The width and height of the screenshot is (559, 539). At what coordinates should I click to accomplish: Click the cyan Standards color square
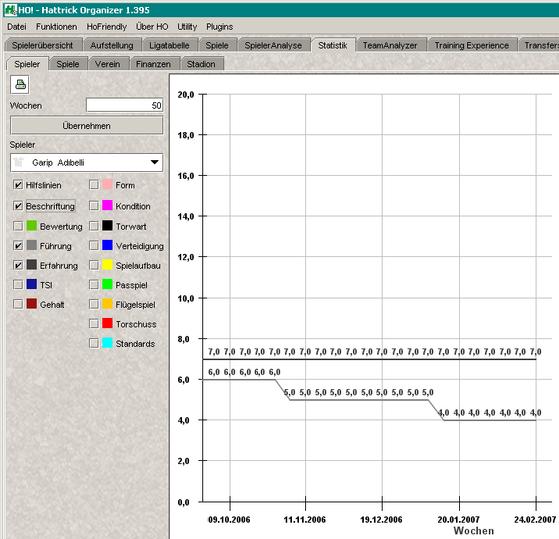[x=107, y=343]
